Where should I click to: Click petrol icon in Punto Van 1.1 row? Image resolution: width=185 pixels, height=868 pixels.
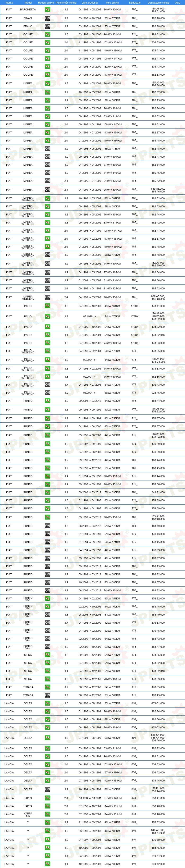click(x=47, y=598)
